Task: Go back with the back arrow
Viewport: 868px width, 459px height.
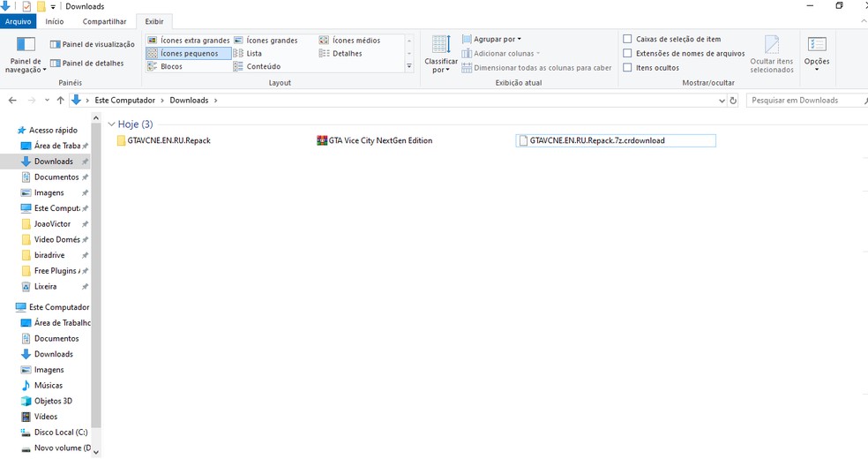Action: click(x=12, y=101)
